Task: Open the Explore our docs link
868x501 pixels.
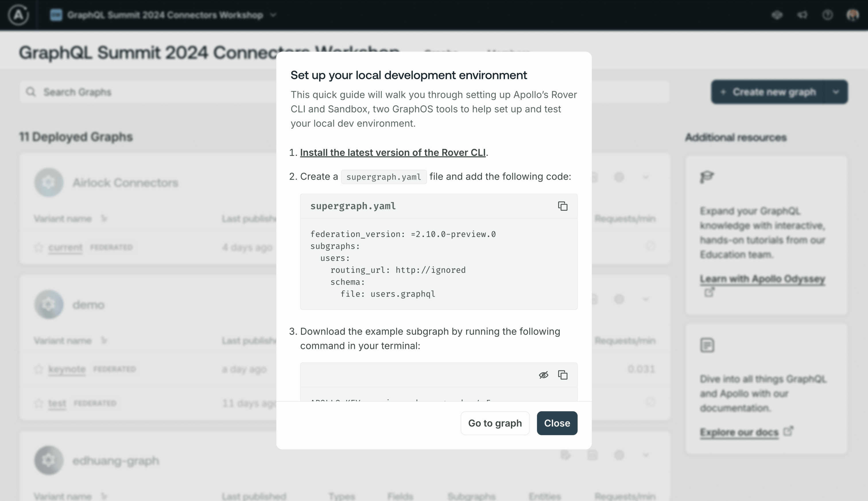Action: click(x=739, y=432)
